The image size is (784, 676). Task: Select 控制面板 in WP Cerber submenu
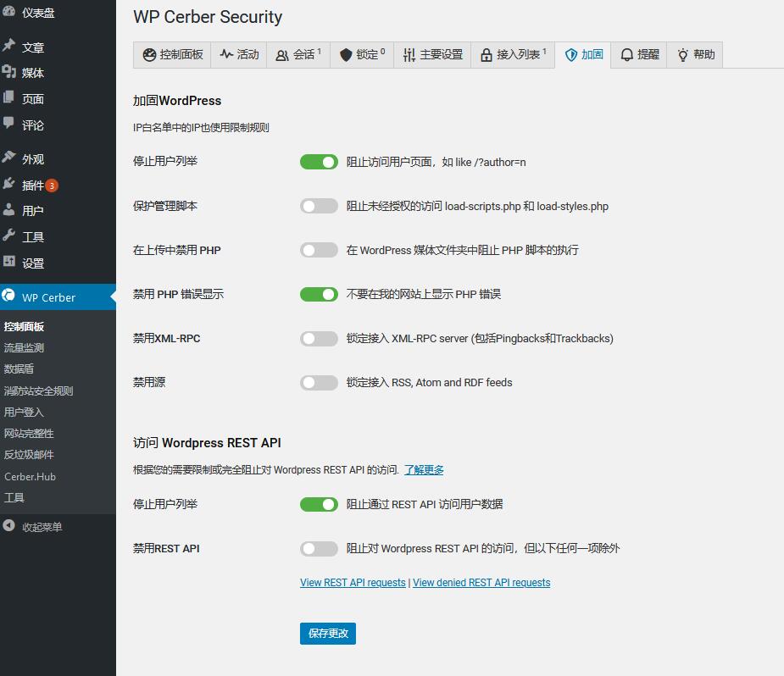(24, 327)
